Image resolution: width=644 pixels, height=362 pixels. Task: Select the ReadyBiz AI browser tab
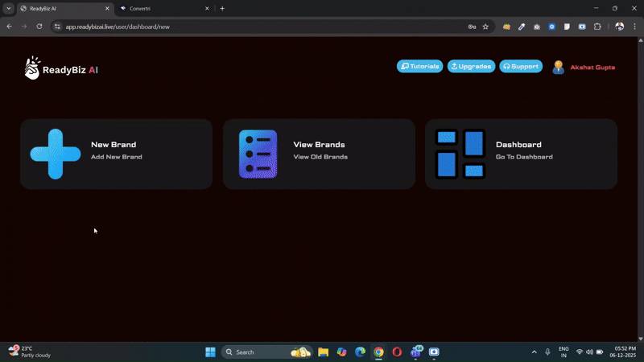64,8
